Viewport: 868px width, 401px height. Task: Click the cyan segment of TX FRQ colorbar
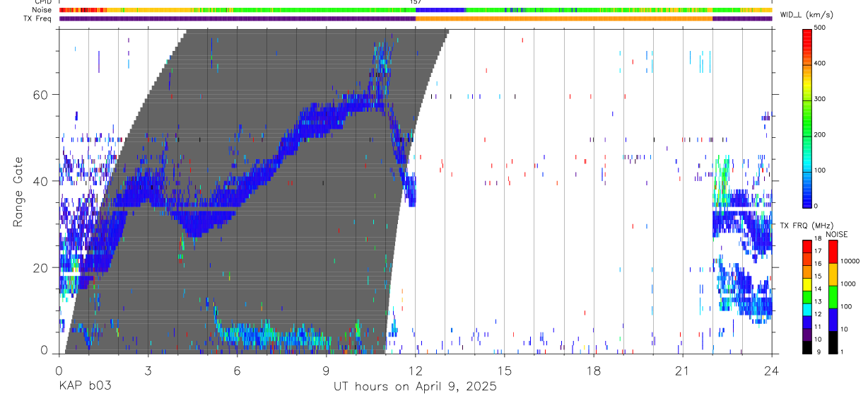(807, 310)
